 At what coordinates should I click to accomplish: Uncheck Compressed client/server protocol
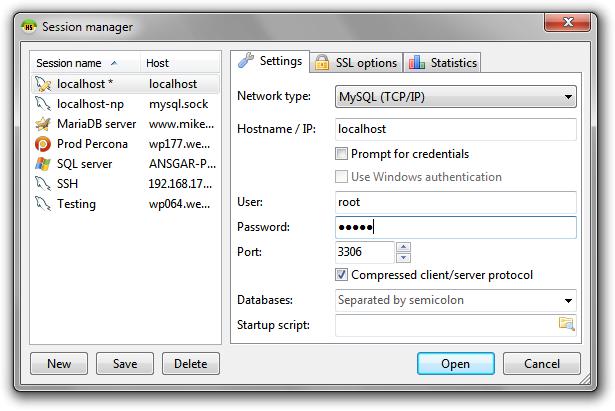(341, 275)
